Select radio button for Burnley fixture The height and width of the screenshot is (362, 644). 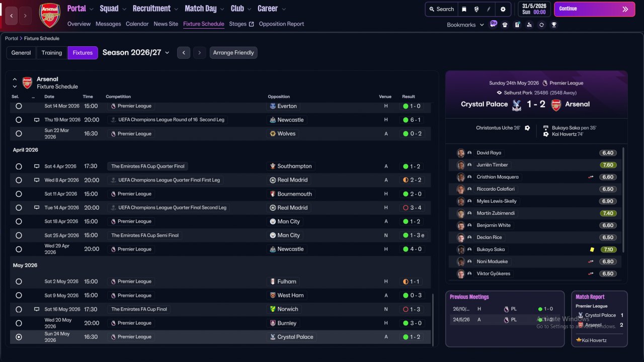19,323
